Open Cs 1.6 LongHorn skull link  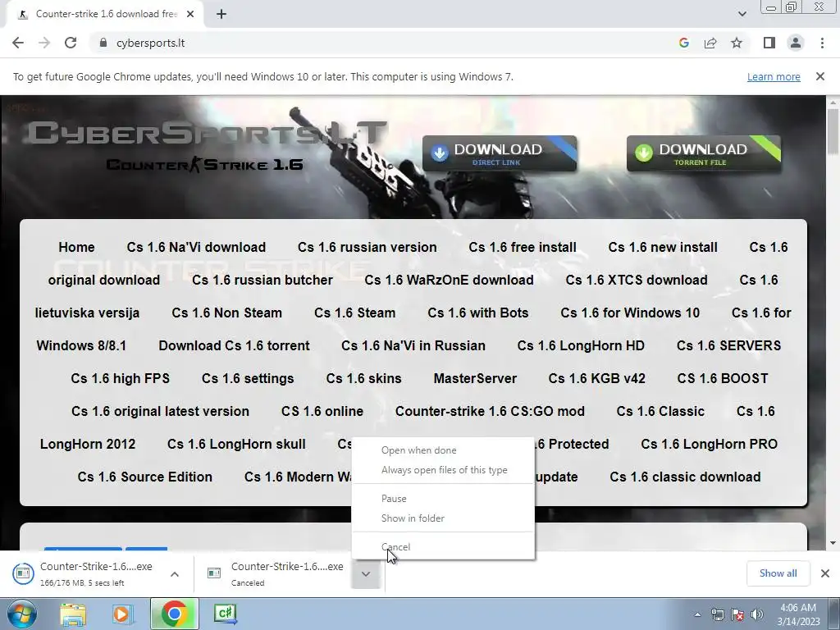[x=236, y=444]
